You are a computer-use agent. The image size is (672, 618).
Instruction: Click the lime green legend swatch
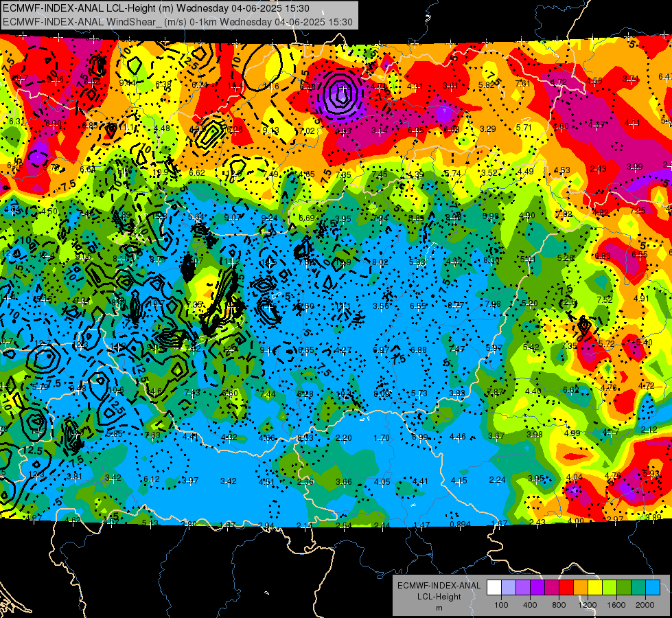pos(610,588)
